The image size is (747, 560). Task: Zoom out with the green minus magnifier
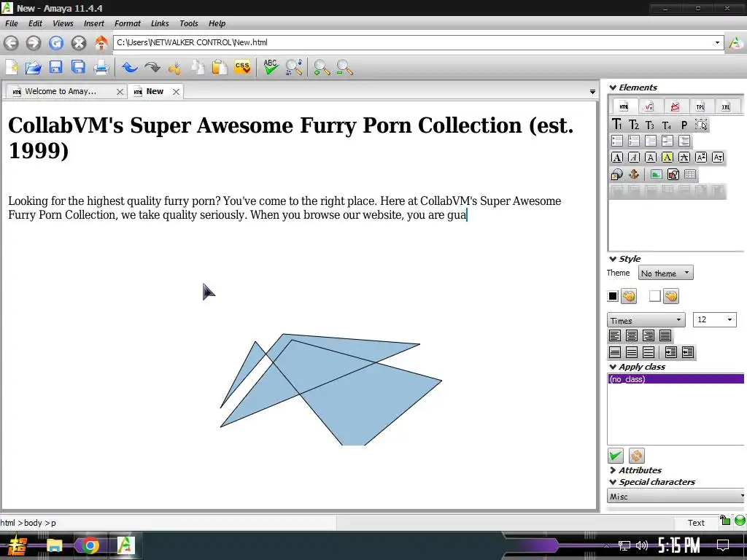pos(344,68)
